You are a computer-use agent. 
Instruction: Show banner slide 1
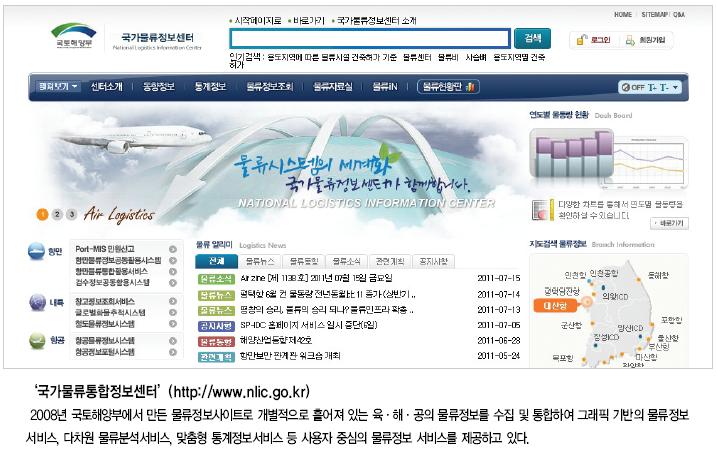[42, 214]
